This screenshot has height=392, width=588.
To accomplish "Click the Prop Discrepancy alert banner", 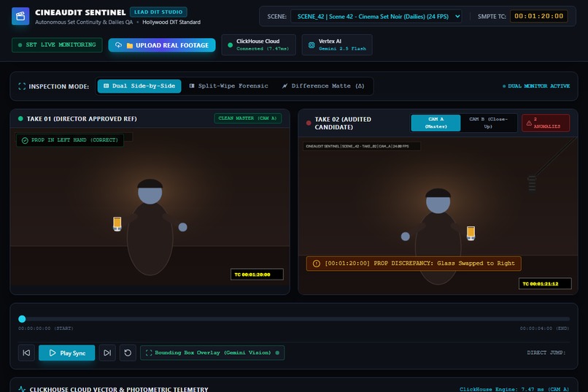I will [x=414, y=264].
